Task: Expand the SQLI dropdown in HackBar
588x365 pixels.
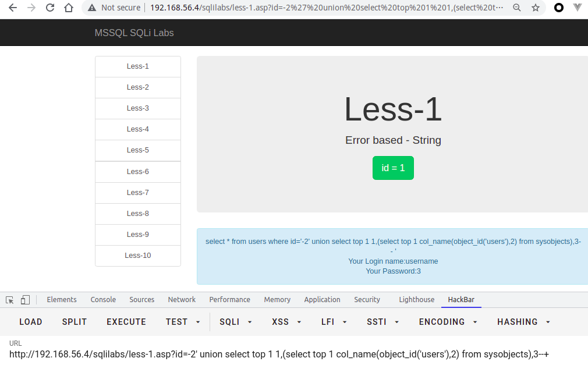Action: pos(236,322)
